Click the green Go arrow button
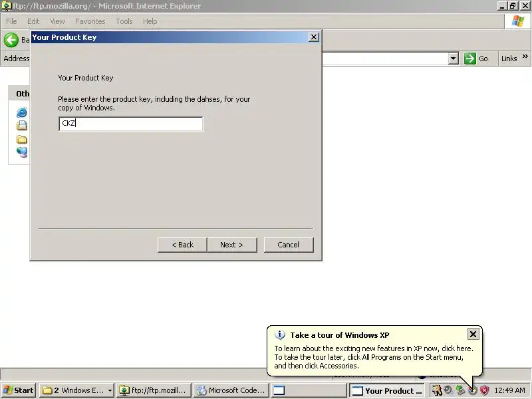The image size is (532, 399). [x=470, y=59]
